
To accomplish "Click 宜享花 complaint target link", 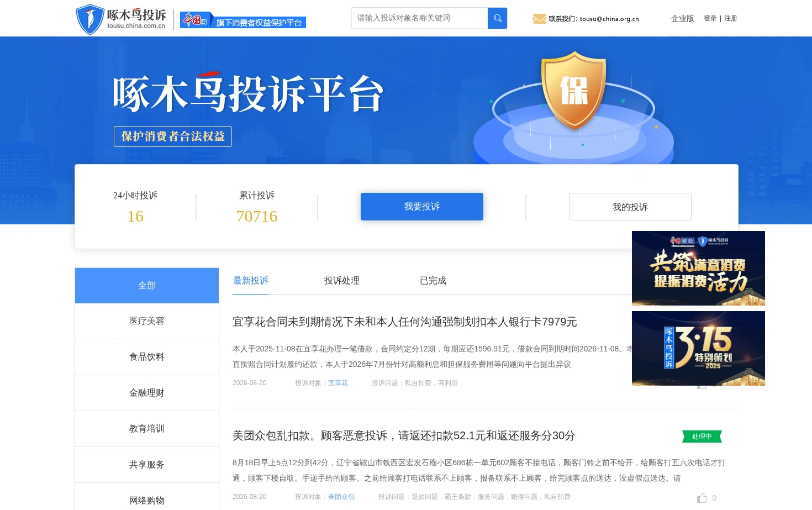I will click(338, 383).
